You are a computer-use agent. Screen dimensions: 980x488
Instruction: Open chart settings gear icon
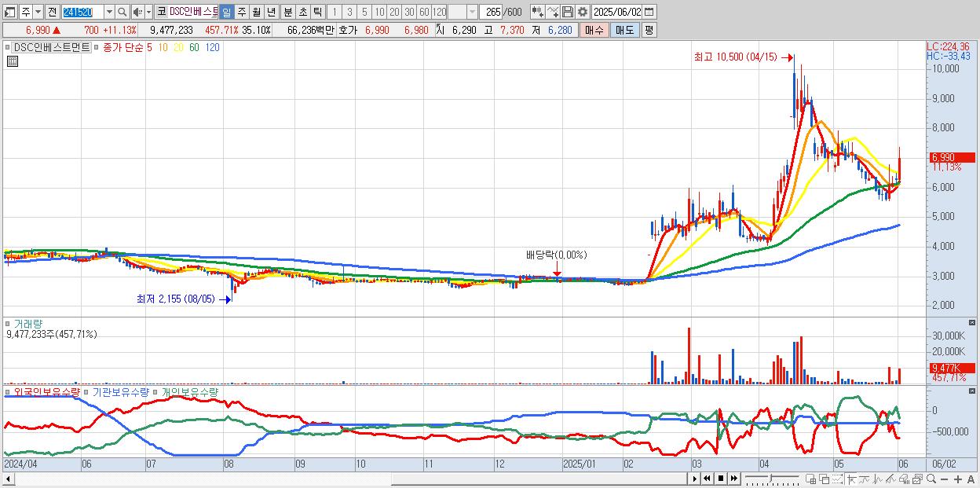(583, 13)
